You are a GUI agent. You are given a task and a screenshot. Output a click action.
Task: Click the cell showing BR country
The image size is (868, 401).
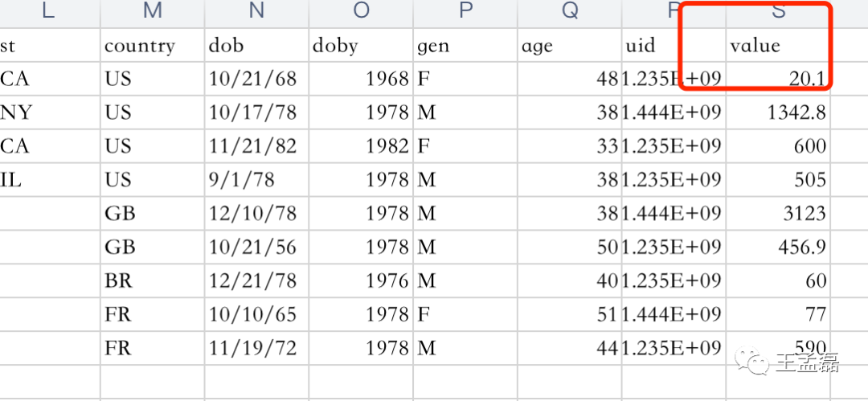(x=152, y=280)
